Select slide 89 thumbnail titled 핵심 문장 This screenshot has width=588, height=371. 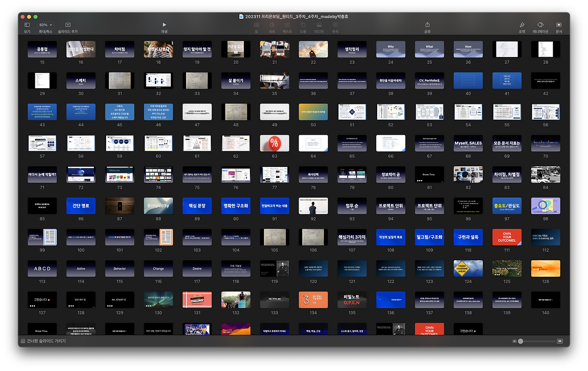[x=197, y=206]
